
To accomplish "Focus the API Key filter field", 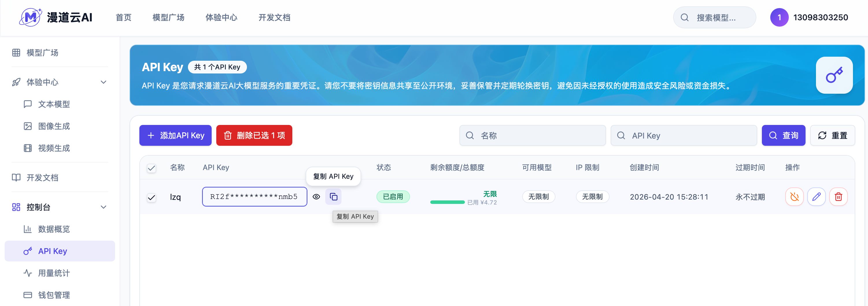I will click(x=684, y=135).
